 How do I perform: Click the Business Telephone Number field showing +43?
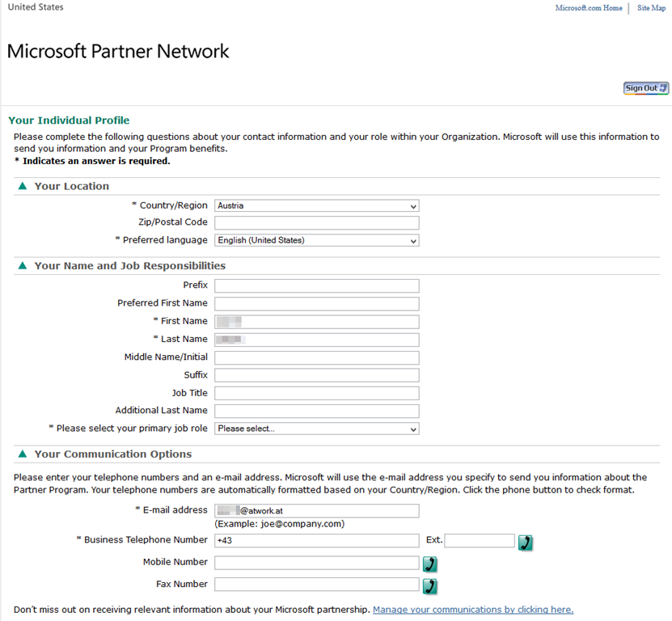point(317,540)
